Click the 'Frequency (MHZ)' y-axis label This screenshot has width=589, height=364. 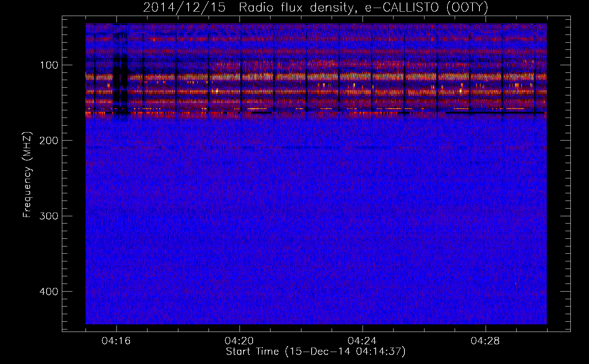pyautogui.click(x=27, y=174)
